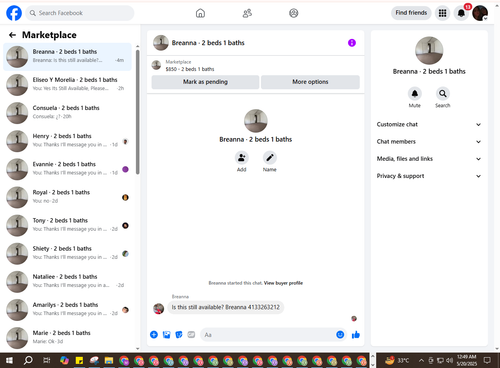Viewport: 500px width, 368px height.
Task: Open the apps grid menu
Action: 442,13
